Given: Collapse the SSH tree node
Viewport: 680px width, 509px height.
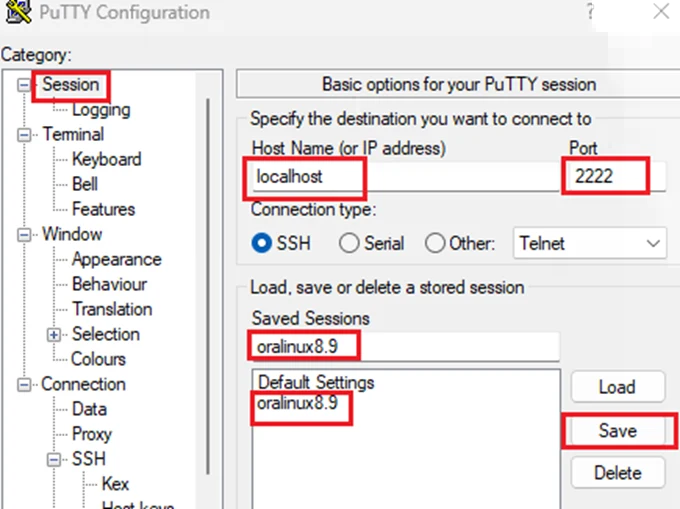Looking at the screenshot, I should 54,460.
